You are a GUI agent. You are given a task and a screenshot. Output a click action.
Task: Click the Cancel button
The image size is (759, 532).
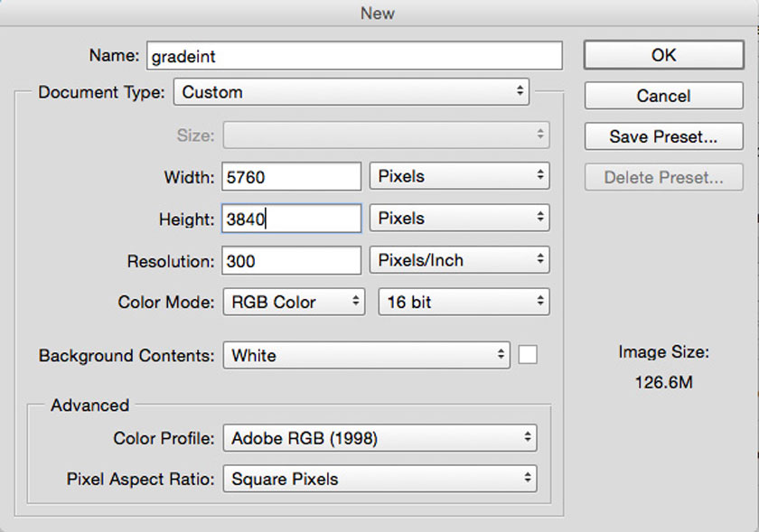click(663, 96)
